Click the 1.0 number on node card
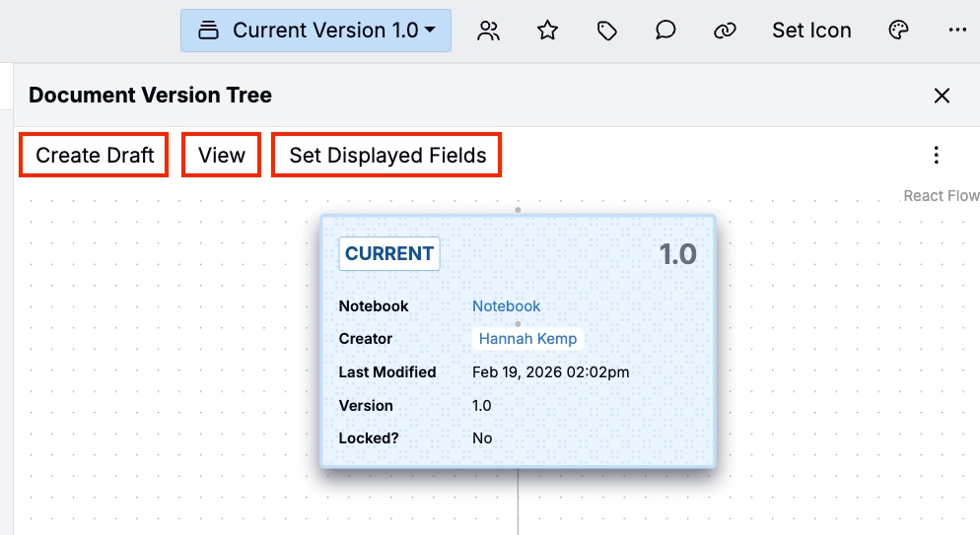 677,254
